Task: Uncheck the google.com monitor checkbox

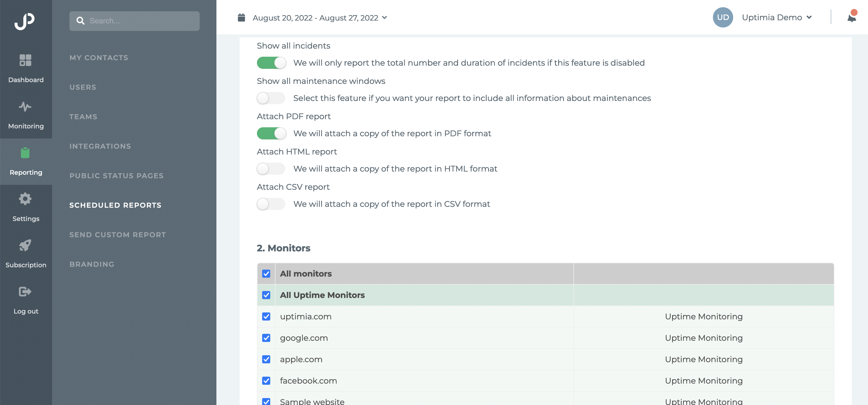Action: [266, 338]
